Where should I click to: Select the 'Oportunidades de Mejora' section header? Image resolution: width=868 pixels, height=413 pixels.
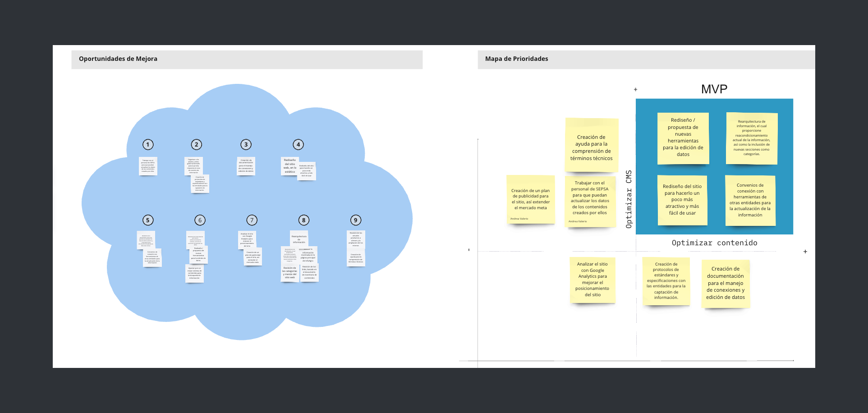118,59
